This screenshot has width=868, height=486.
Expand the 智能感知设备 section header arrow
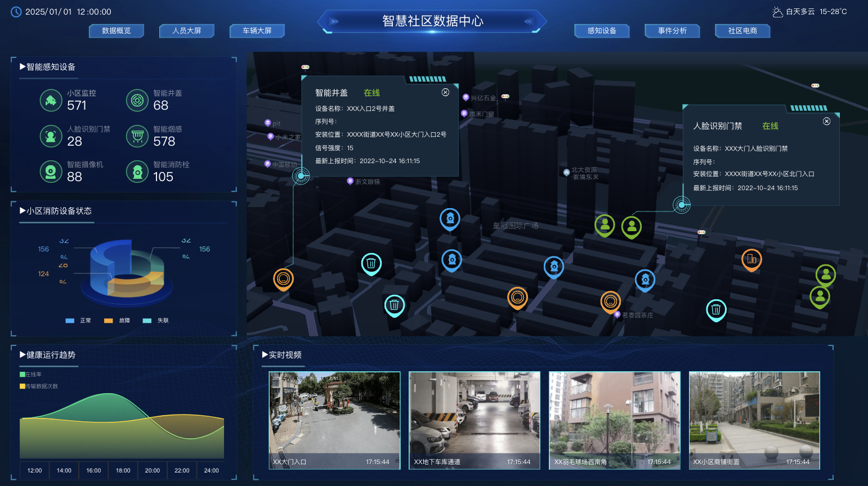pos(23,67)
